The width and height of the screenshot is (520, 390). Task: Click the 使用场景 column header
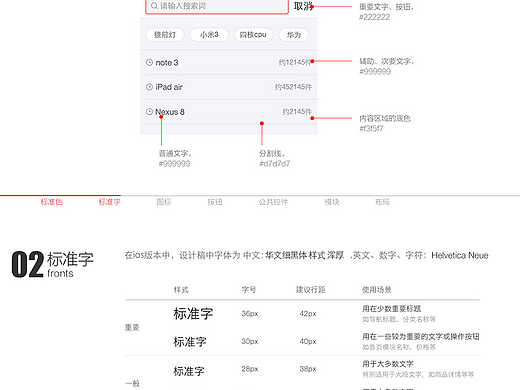pos(377,290)
